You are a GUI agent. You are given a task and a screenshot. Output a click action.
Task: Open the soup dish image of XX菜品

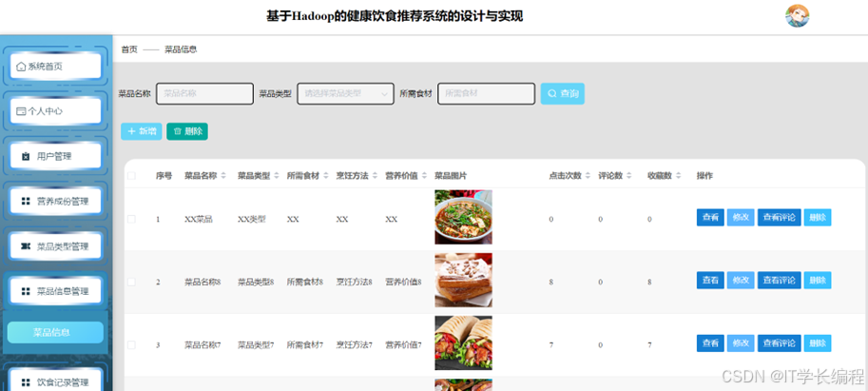(x=463, y=217)
